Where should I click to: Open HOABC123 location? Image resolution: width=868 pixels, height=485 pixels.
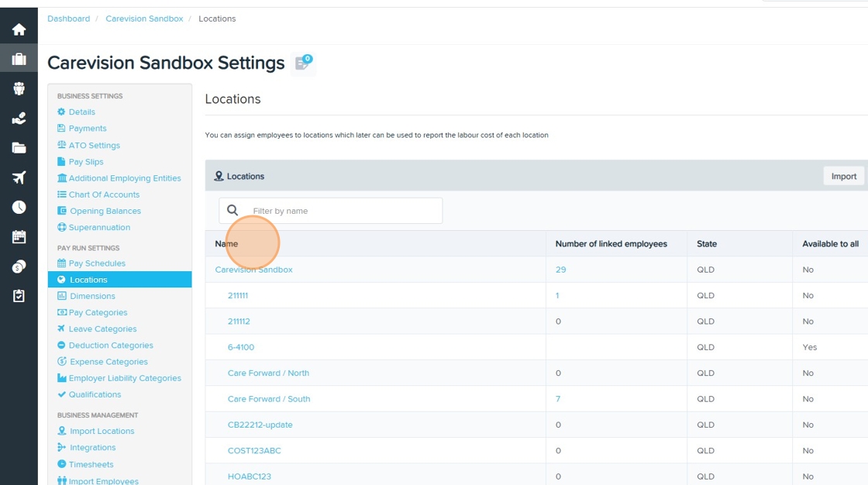[249, 476]
